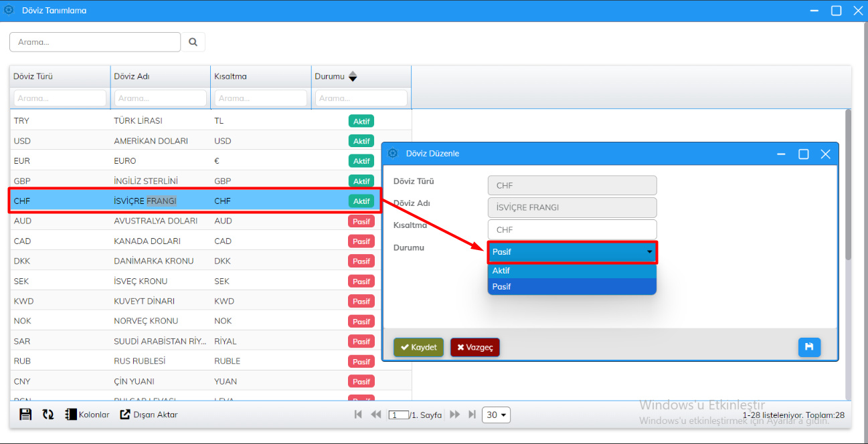Open the Kolonlar column chooser
868x444 pixels.
[87, 415]
